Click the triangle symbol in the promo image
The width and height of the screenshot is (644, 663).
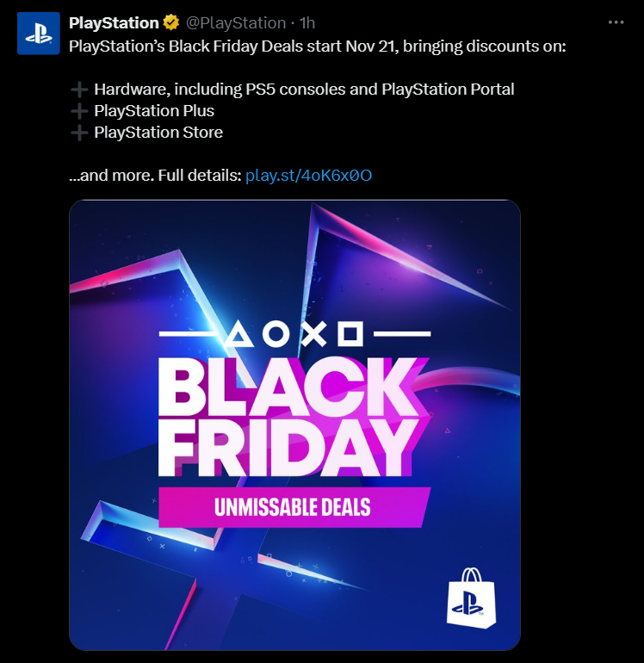point(241,333)
